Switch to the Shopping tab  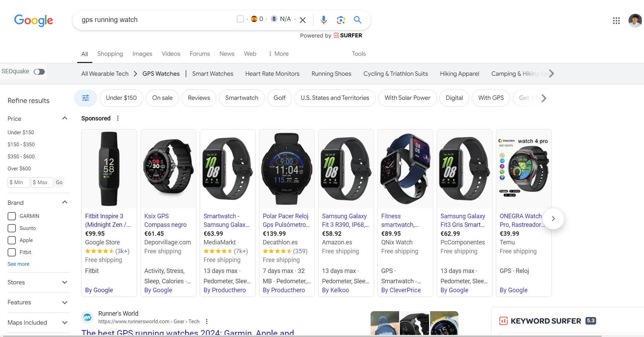(x=110, y=54)
